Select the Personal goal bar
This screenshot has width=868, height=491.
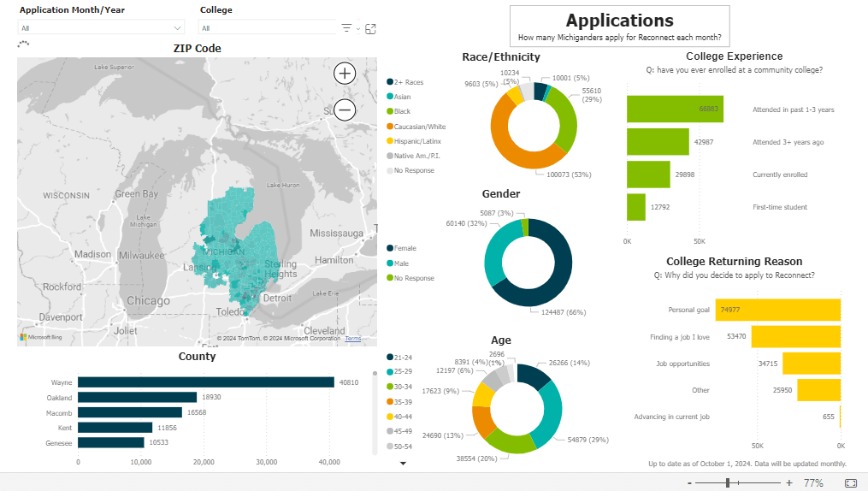[777, 310]
